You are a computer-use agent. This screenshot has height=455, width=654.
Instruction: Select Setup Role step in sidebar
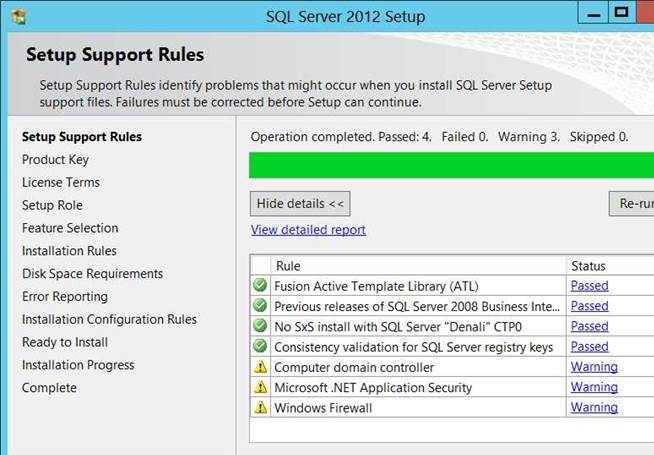[52, 205]
